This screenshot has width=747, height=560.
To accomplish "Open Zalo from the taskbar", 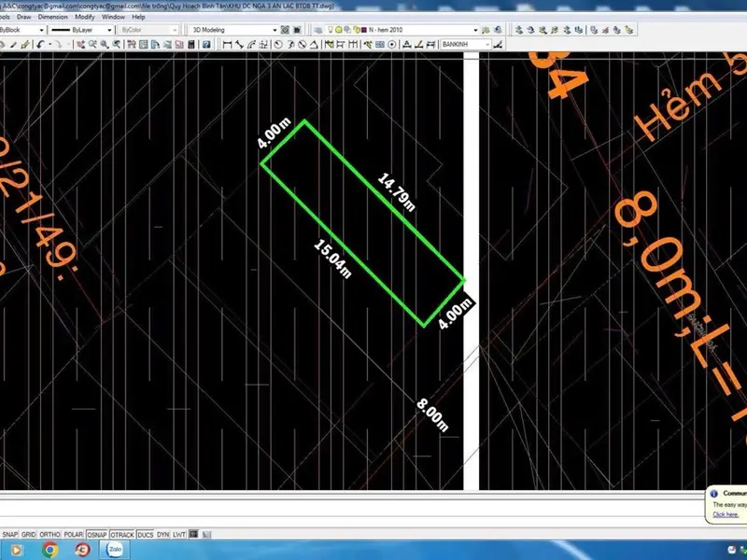I will click(x=115, y=549).
